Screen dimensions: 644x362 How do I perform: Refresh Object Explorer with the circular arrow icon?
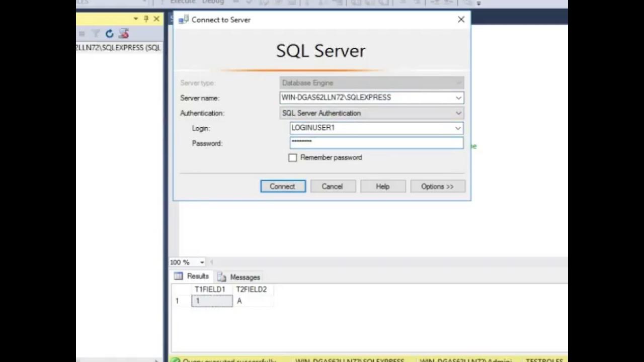click(109, 34)
